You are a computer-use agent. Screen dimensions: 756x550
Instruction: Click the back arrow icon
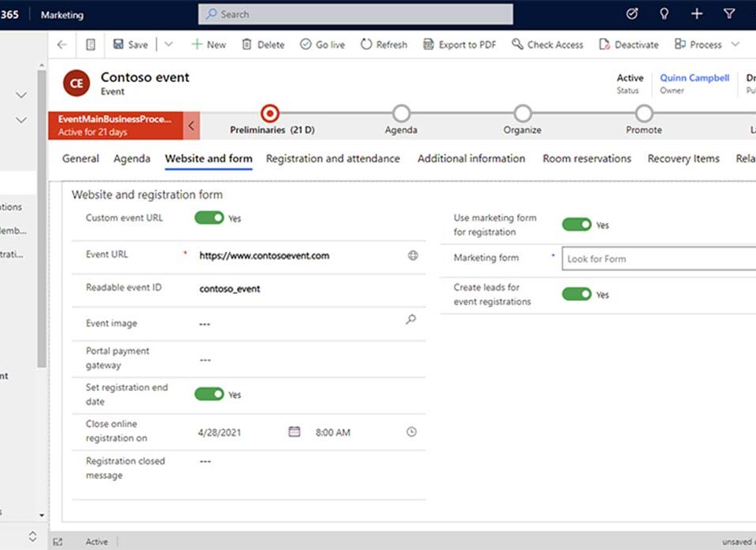[61, 44]
